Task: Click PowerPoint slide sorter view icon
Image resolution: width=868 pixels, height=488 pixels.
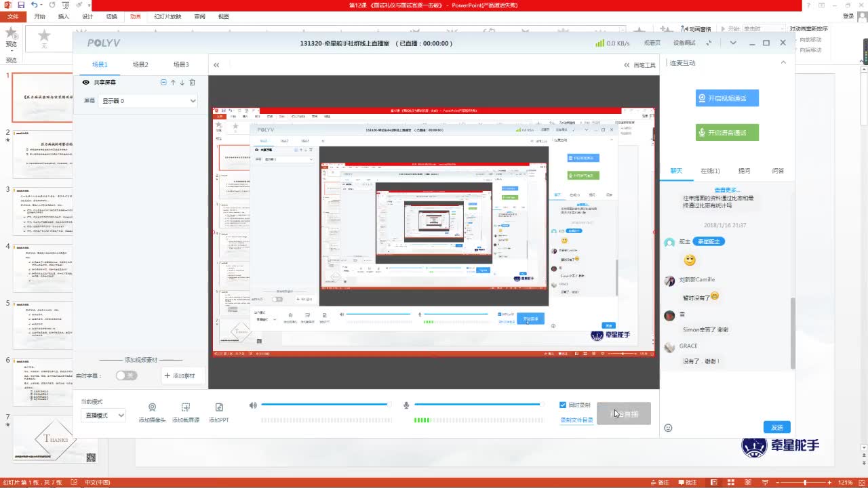Action: click(x=731, y=483)
